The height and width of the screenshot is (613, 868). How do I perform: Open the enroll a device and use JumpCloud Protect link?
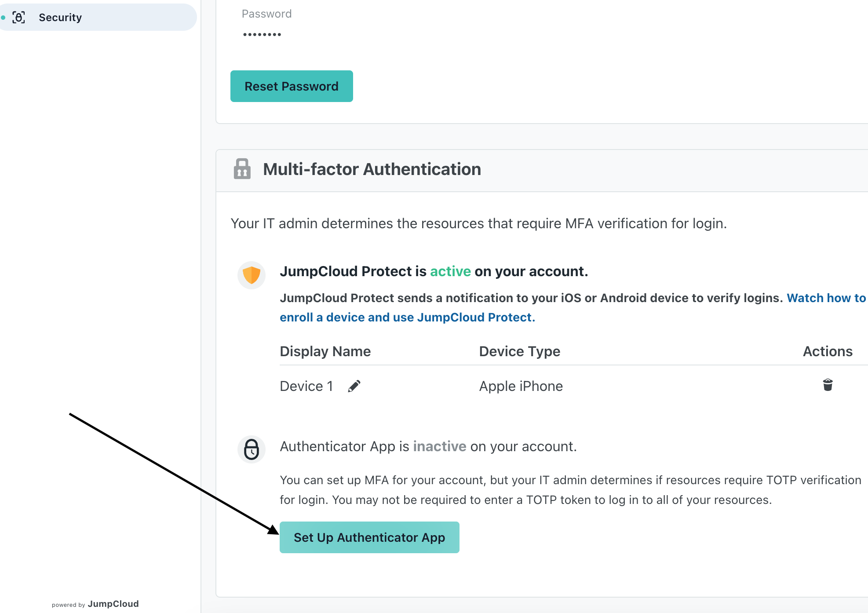pyautogui.click(x=407, y=317)
